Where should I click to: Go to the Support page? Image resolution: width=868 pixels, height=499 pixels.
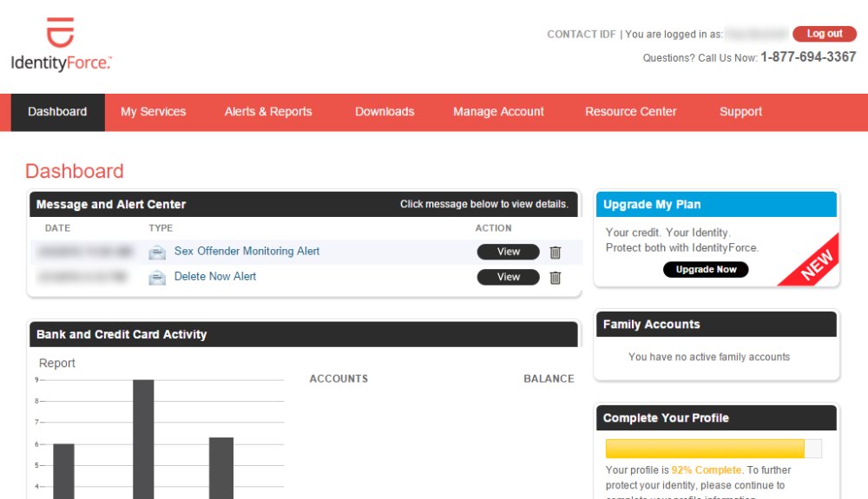[x=740, y=112]
